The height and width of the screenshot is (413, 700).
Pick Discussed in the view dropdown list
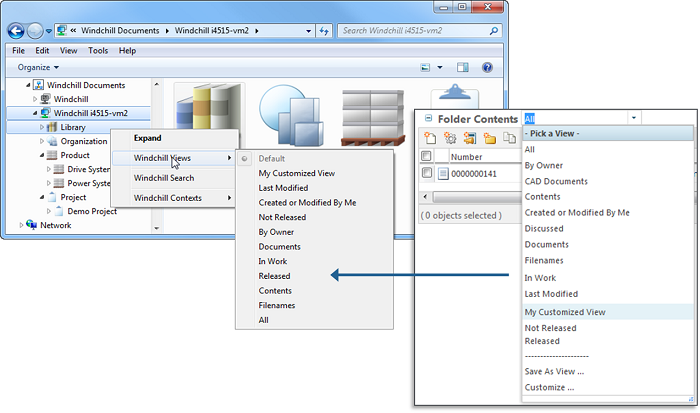point(544,229)
